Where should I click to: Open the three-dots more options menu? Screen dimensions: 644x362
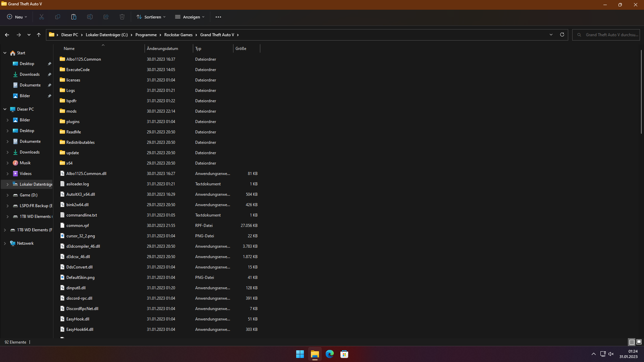click(x=218, y=17)
